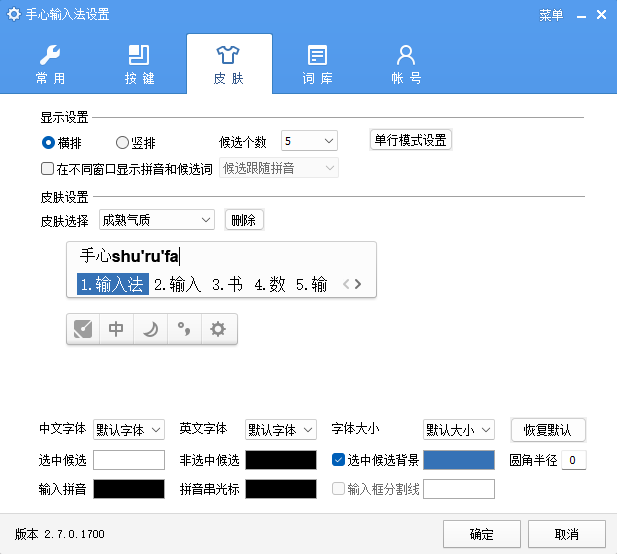617x554 pixels.
Task: Expand the 字体大小 dropdown
Action: click(459, 430)
